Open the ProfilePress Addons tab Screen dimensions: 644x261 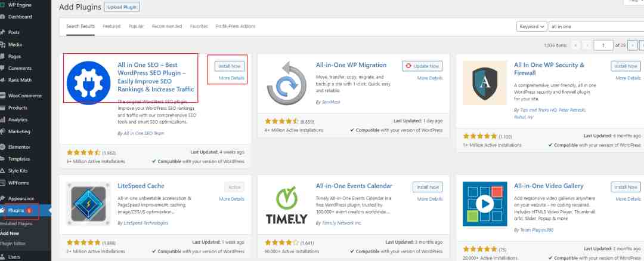[x=236, y=26]
